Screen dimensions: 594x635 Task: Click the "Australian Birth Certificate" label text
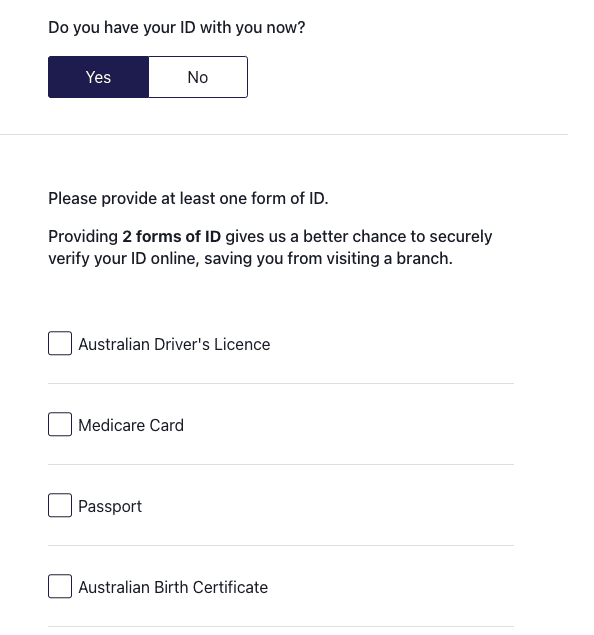pyautogui.click(x=173, y=587)
